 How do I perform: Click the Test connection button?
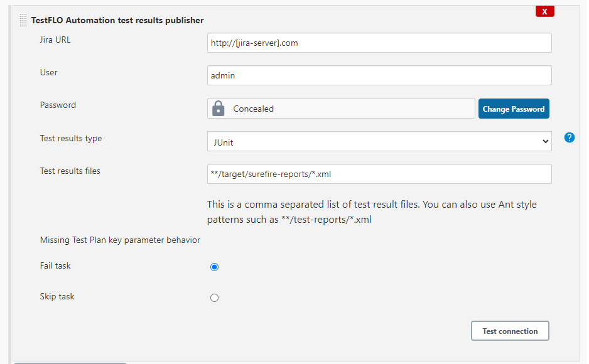(510, 331)
